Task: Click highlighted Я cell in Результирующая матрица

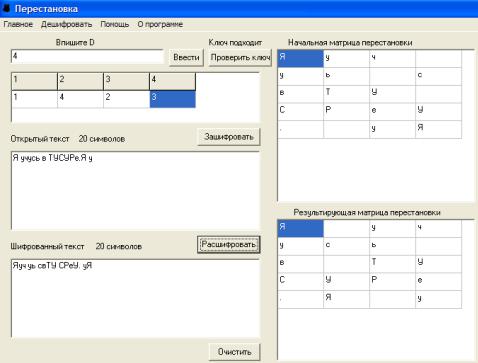Action: pyautogui.click(x=300, y=228)
